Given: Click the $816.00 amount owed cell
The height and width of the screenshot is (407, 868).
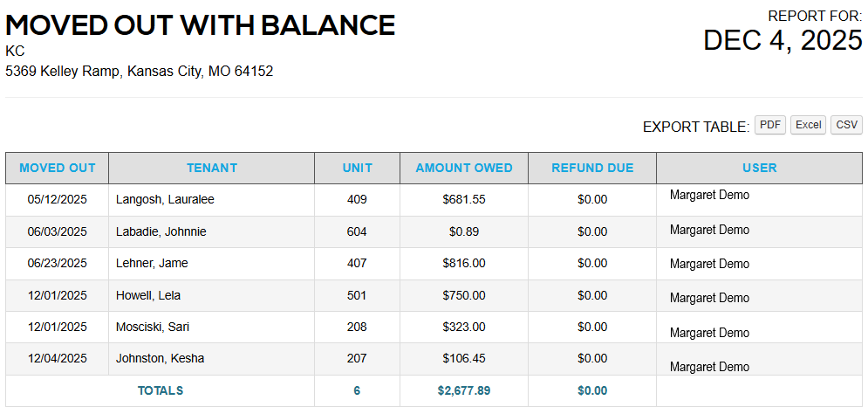Looking at the screenshot, I should [464, 263].
